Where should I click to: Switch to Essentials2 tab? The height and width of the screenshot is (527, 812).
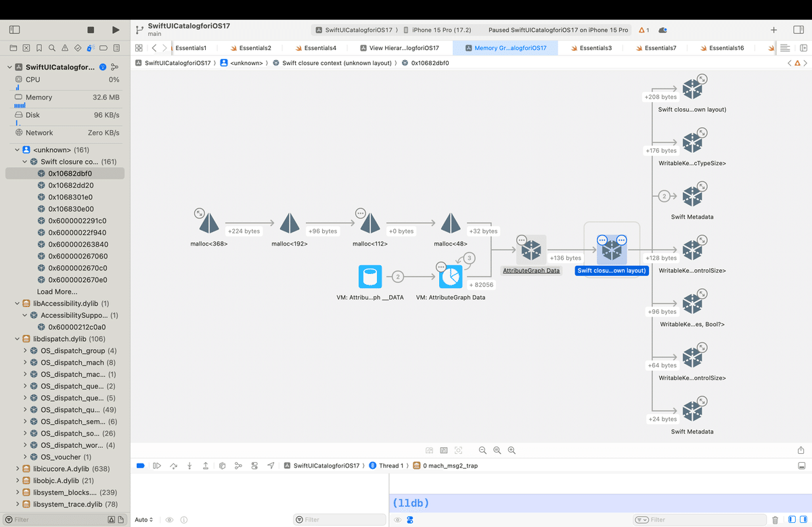pyautogui.click(x=250, y=48)
